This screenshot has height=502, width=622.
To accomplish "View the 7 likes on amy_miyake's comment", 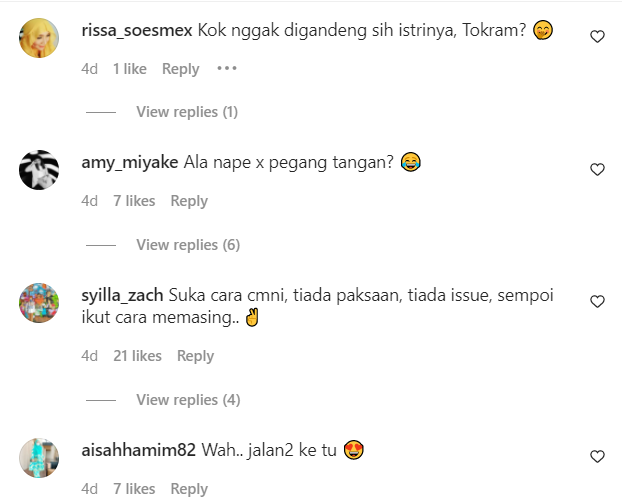I will pyautogui.click(x=134, y=201).
